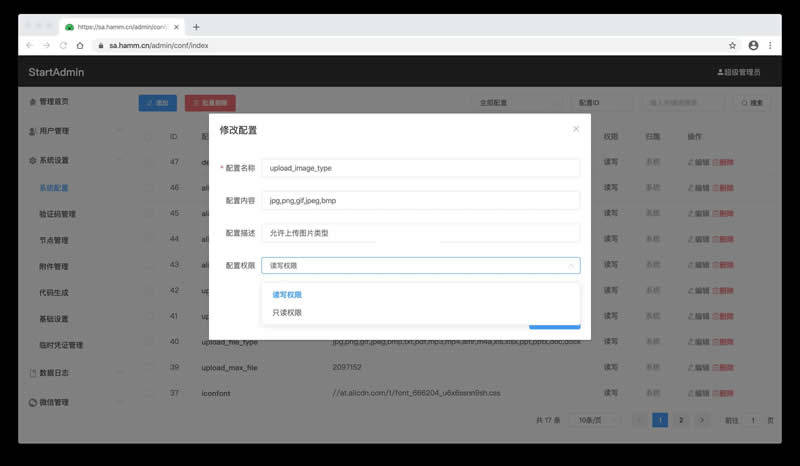This screenshot has height=466, width=800.
Task: Go to the next results page
Action: [701, 420]
